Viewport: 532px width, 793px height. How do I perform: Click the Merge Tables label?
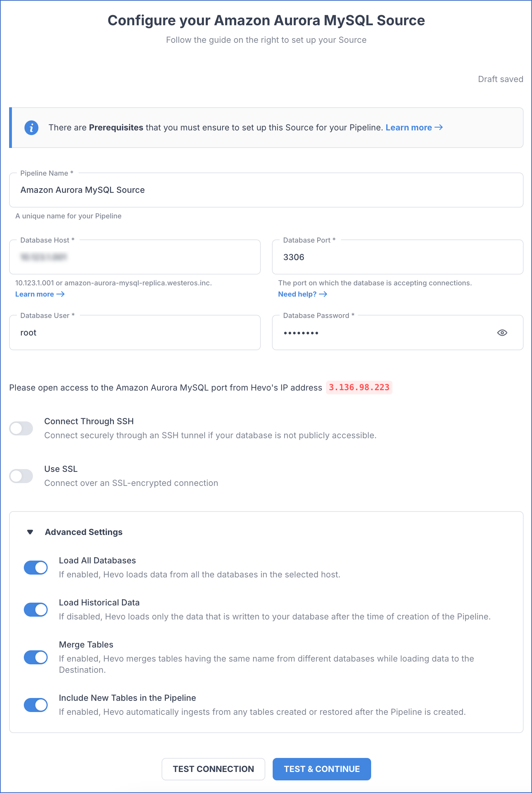point(86,644)
